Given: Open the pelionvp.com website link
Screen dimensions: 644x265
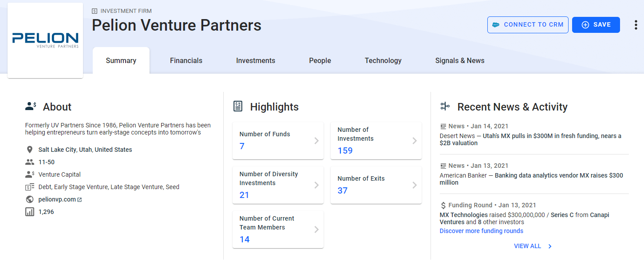Looking at the screenshot, I should coord(57,199).
